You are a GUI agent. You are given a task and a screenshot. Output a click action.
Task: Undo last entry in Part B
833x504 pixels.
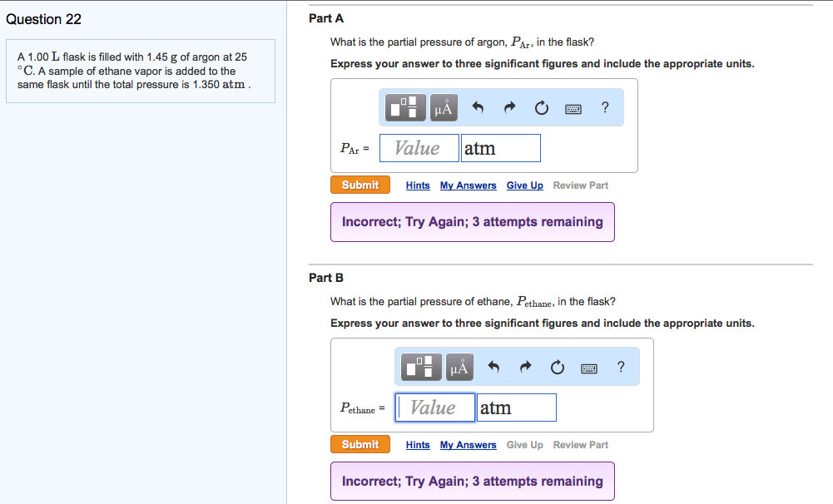493,367
